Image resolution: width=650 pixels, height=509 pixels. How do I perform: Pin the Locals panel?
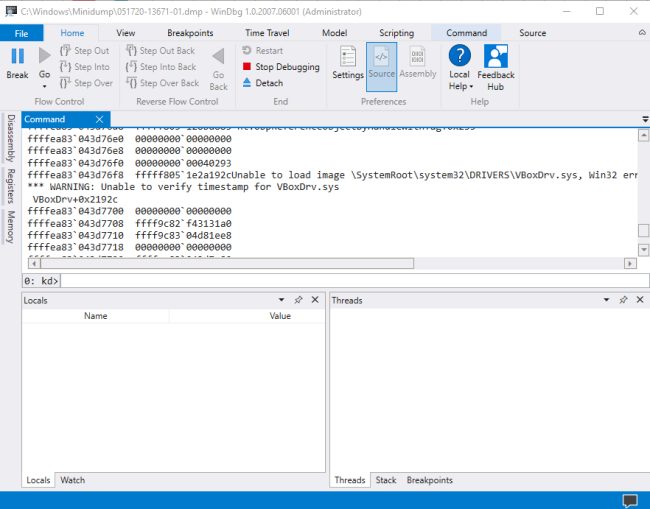[x=298, y=300]
